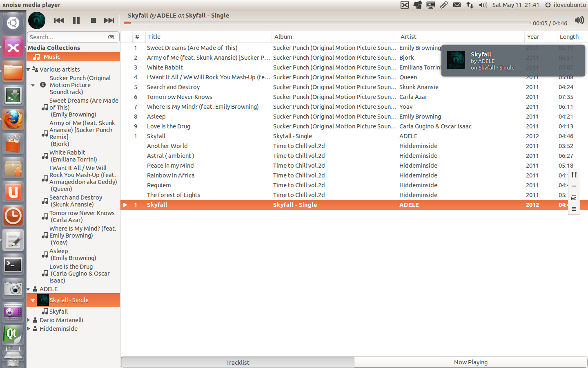This screenshot has width=588, height=368.
Task: Open the iloveubuntu session menu
Action: coord(565,5)
